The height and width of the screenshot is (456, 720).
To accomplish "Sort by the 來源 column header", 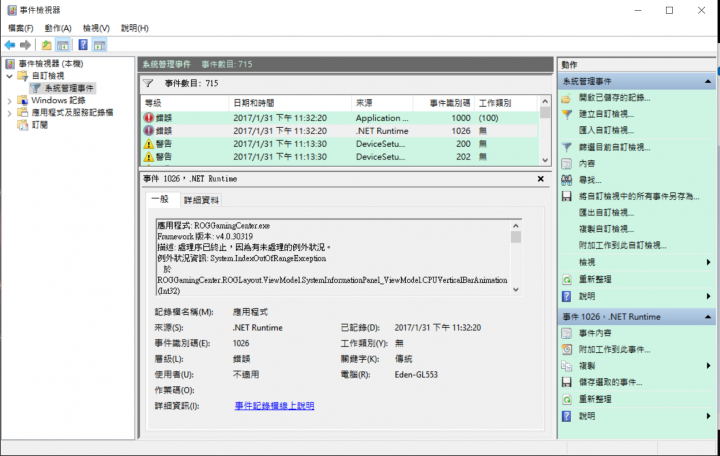I will pyautogui.click(x=382, y=103).
